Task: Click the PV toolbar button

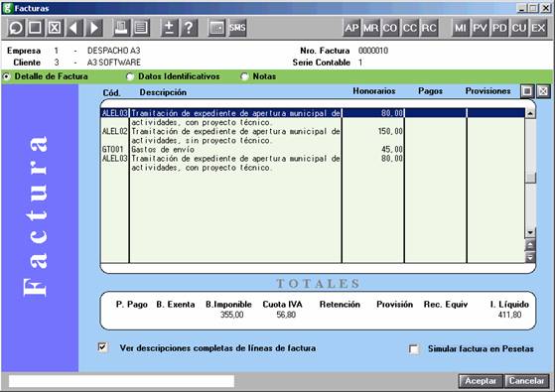Action: point(480,28)
